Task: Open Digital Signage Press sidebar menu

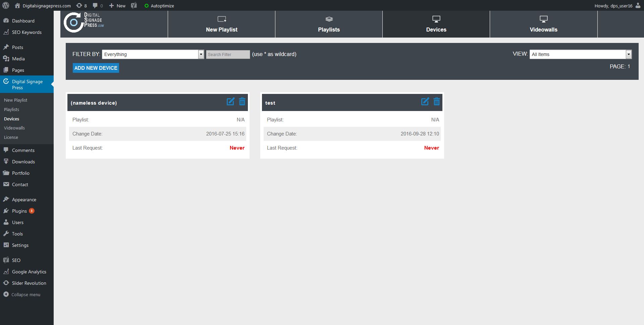Action: (x=27, y=84)
